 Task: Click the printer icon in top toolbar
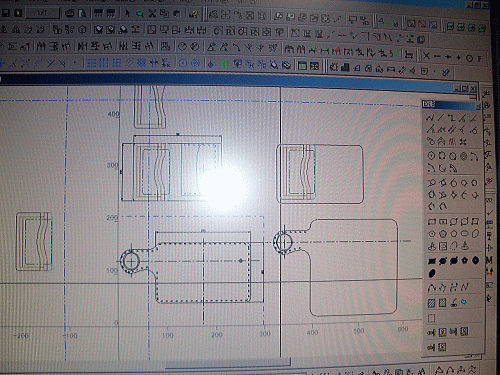click(69, 13)
